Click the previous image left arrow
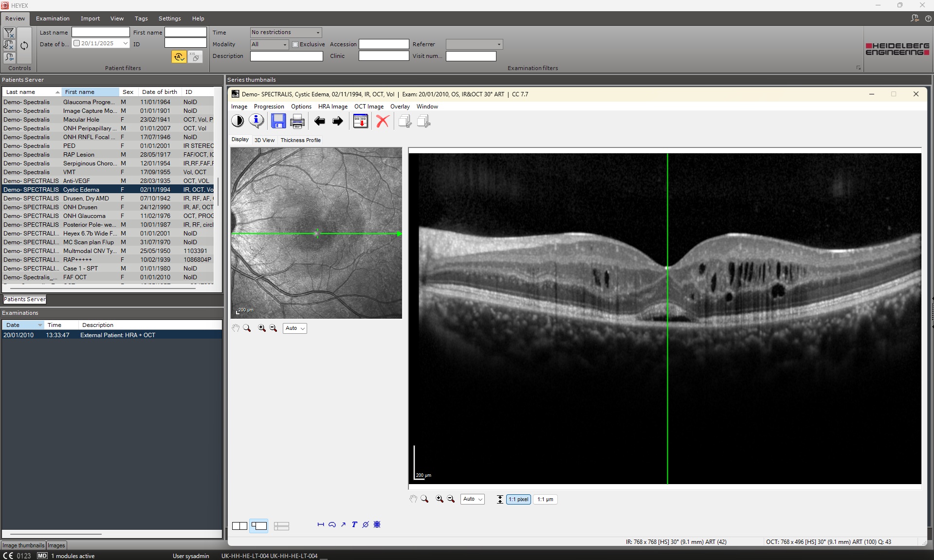The width and height of the screenshot is (934, 560). tap(319, 121)
